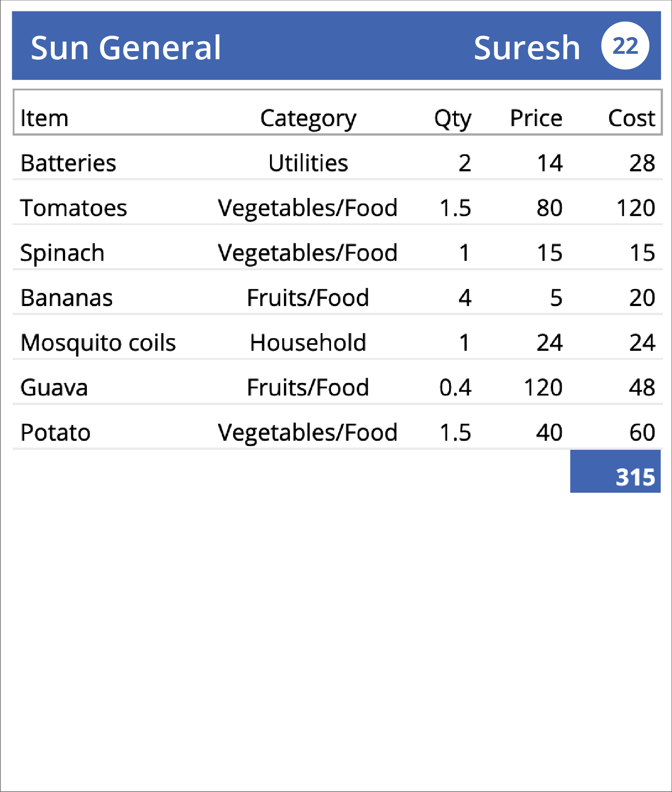Click the Household category cell
Image resolution: width=672 pixels, height=792 pixels.
tap(308, 343)
